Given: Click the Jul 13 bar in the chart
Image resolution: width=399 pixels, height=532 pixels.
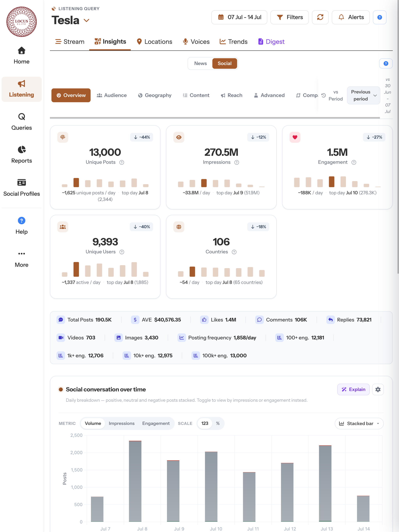Looking at the screenshot, I should point(325,484).
